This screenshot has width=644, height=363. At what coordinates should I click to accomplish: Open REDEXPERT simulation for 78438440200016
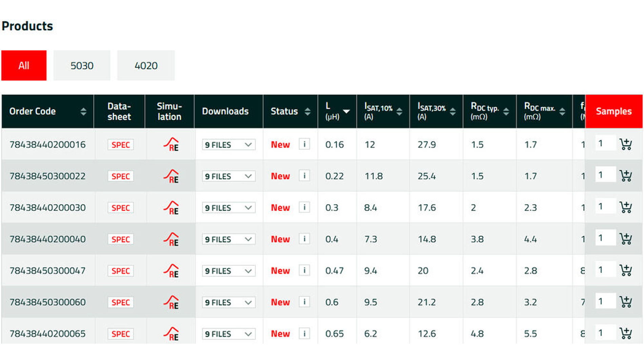coord(171,145)
